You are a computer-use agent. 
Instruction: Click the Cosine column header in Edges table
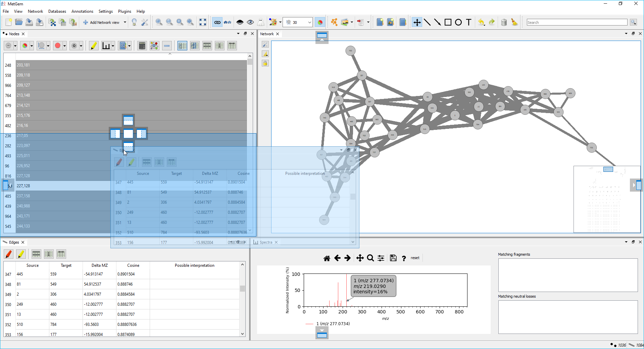[133, 265]
